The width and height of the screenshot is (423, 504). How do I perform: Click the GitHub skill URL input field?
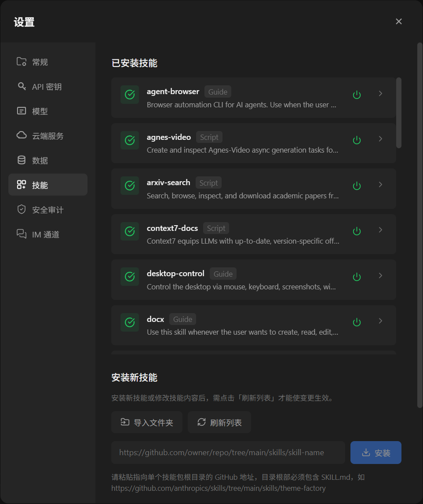pos(228,453)
